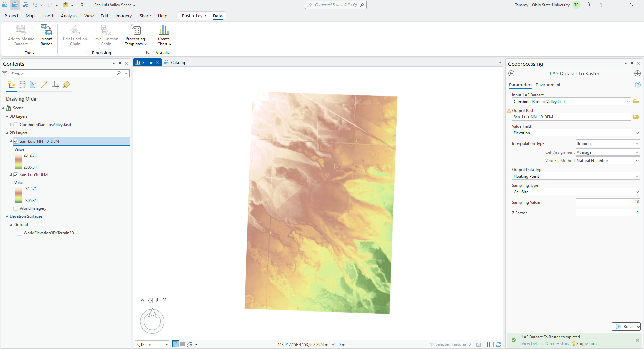The image size is (644, 349).
Task: Click the San_Luis10DEM elevation color ramp
Action: (18, 195)
